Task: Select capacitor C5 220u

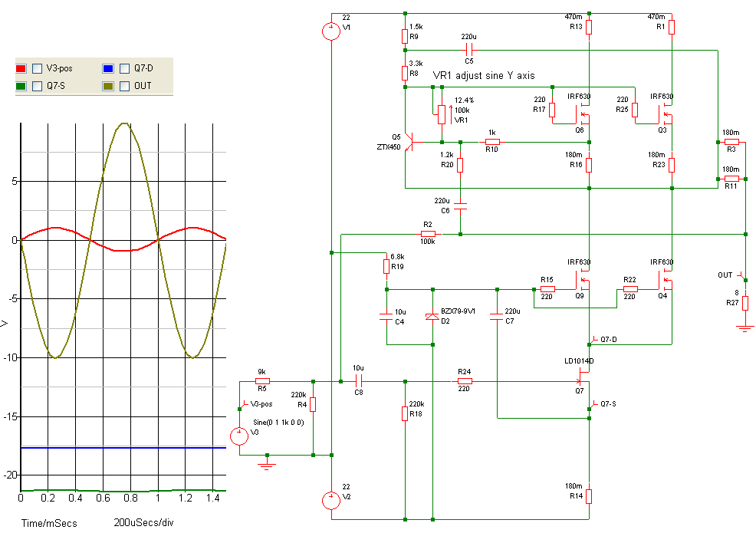Action: (469, 50)
